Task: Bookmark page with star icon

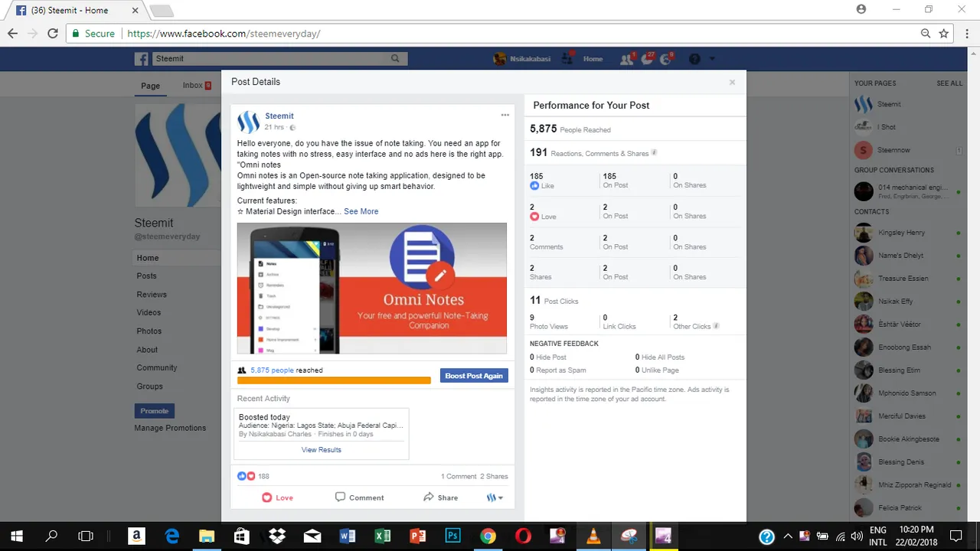Action: pyautogui.click(x=944, y=34)
